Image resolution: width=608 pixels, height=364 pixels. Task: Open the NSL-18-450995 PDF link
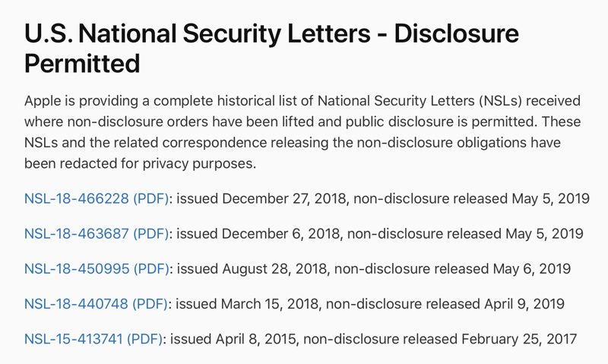(76, 268)
